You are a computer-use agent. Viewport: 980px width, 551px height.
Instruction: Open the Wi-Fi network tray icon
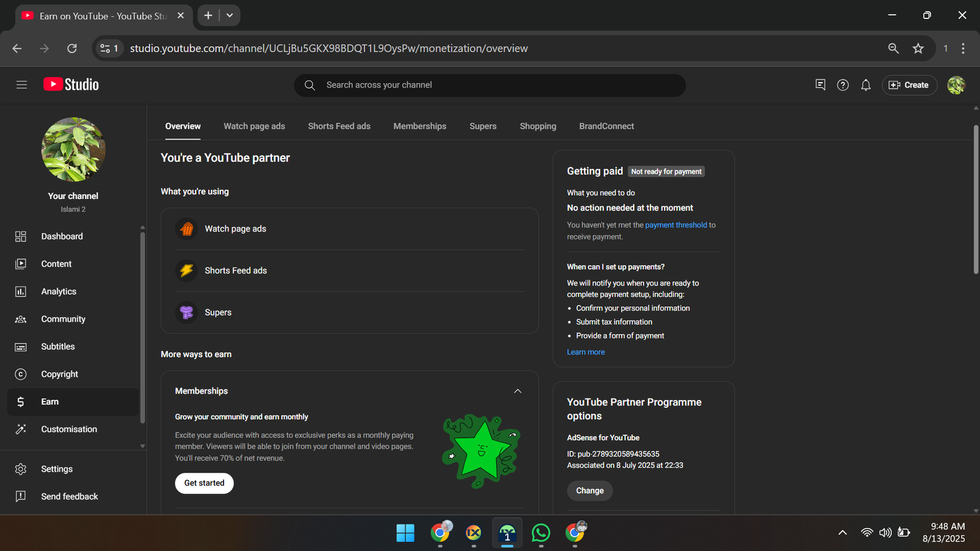[x=867, y=533]
